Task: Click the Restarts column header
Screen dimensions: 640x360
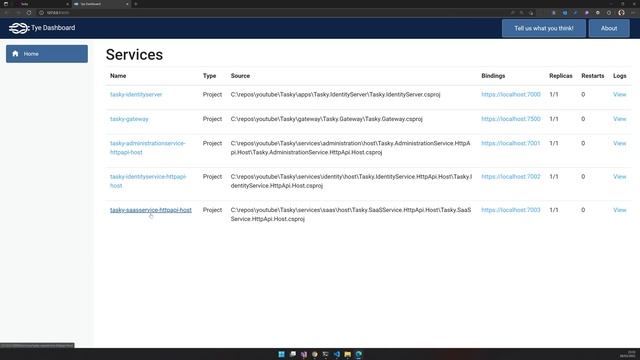Action: pyautogui.click(x=593, y=76)
